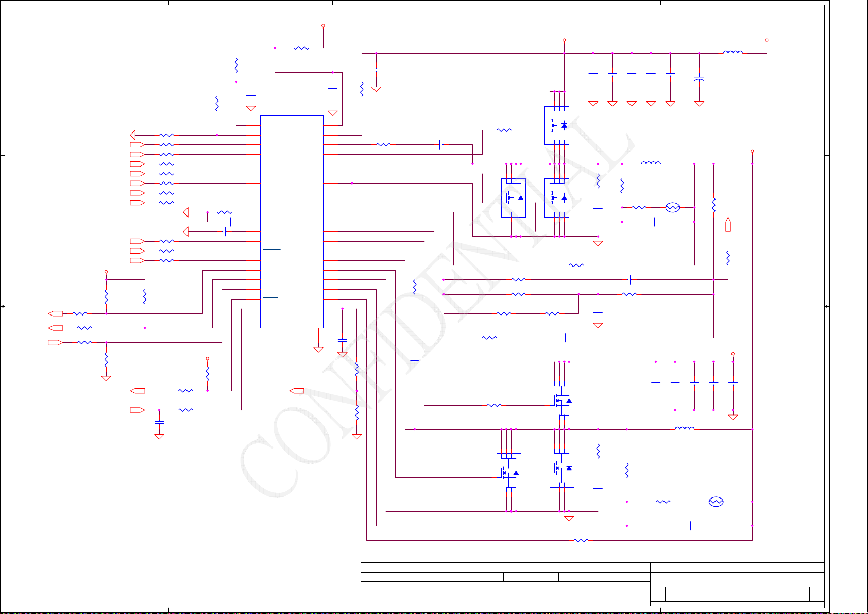
Task: Select the topmost MOSFET under the supply rail
Action: click(x=557, y=125)
